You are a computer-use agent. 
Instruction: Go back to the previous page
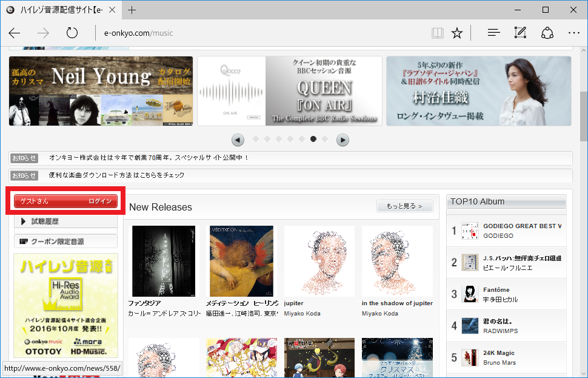point(15,33)
